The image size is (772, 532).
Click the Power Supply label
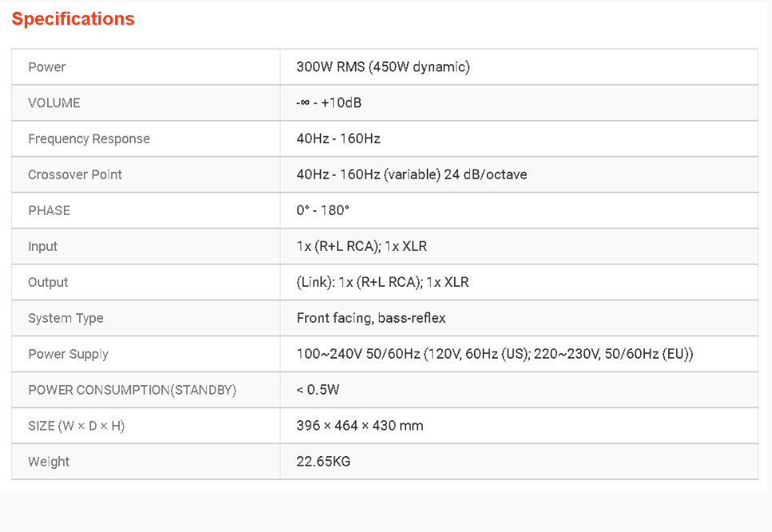click(x=68, y=355)
